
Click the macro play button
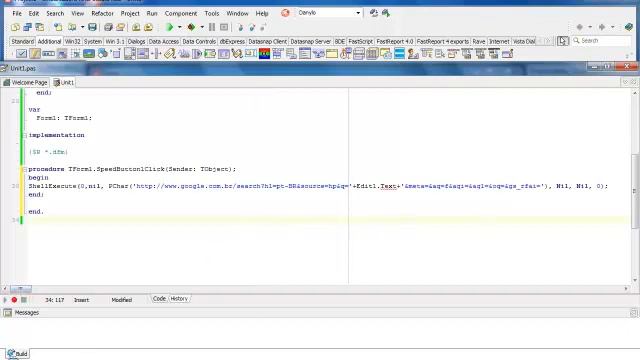point(5,300)
